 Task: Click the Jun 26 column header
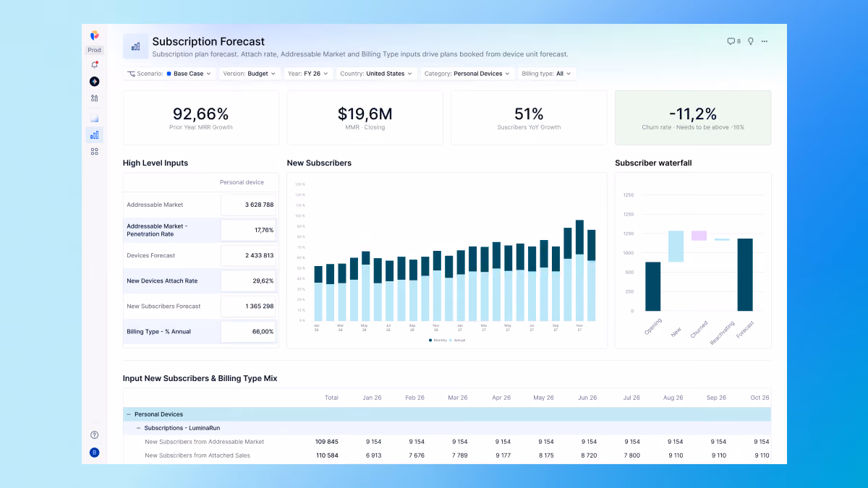587,398
